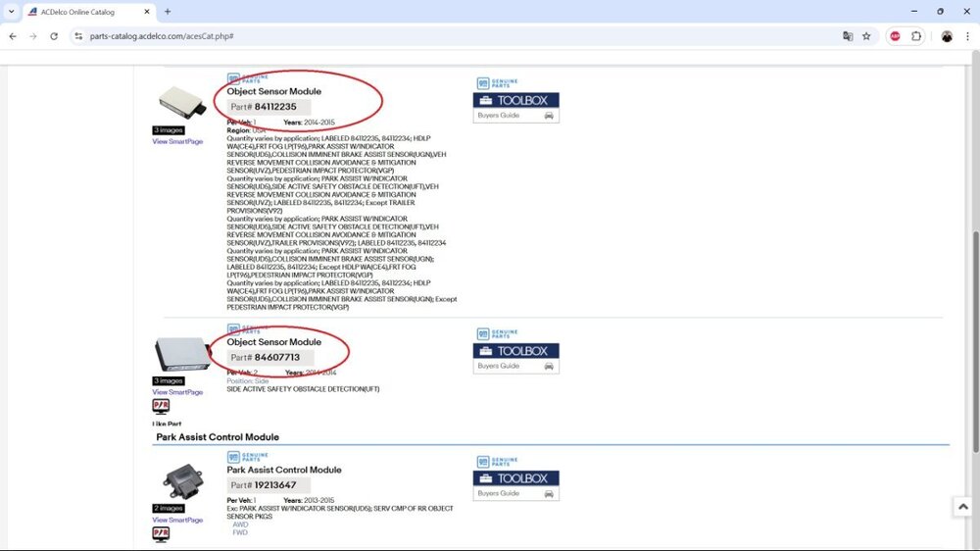The image size is (980, 551).
Task: Click the translate page icon in address bar
Action: pos(848,36)
